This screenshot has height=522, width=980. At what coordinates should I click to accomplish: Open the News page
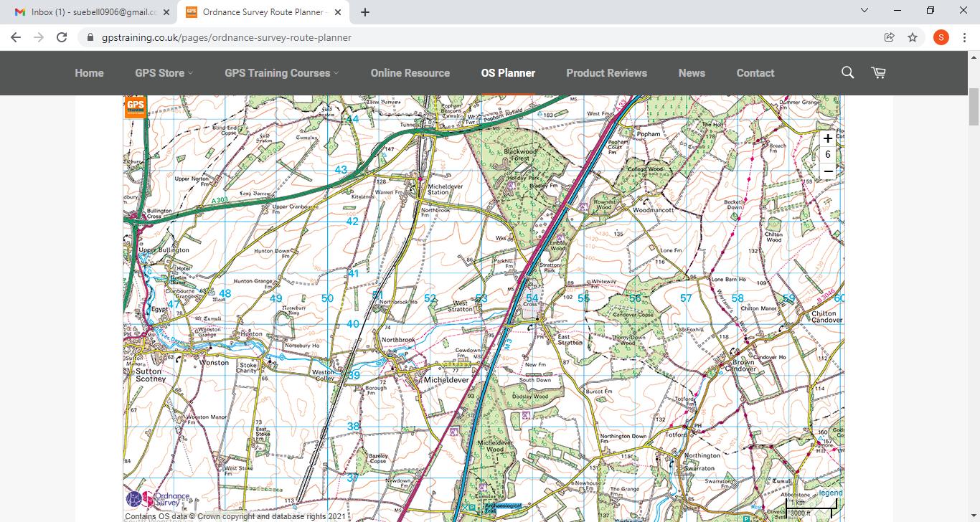692,73
